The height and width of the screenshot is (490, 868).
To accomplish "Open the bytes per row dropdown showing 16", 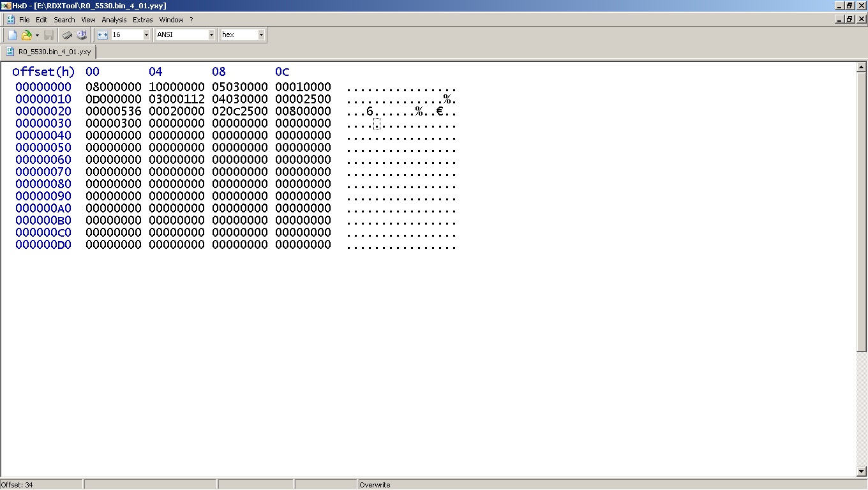I will [146, 34].
